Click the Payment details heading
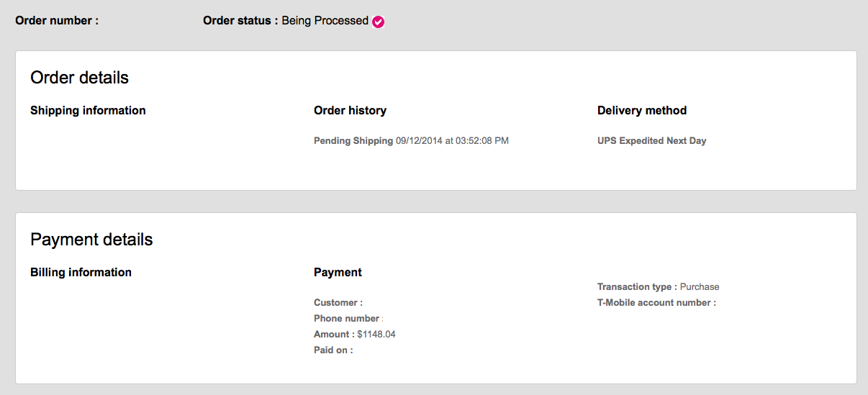 tap(91, 240)
